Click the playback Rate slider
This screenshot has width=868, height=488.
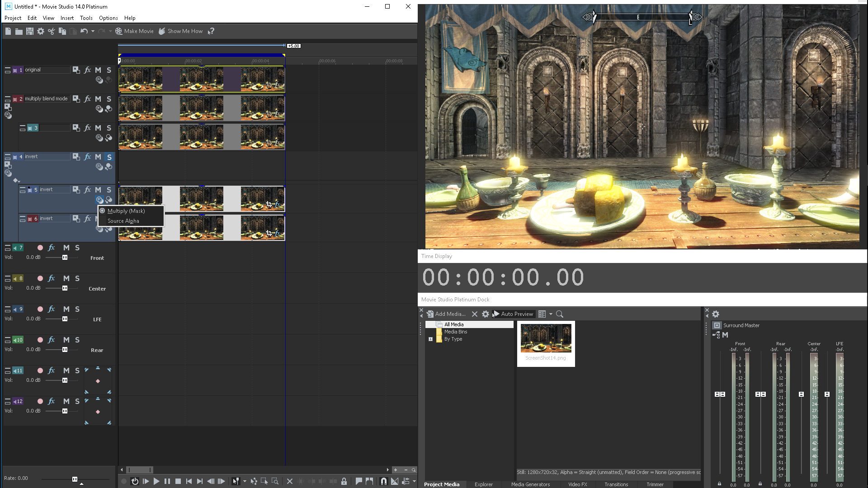75,479
